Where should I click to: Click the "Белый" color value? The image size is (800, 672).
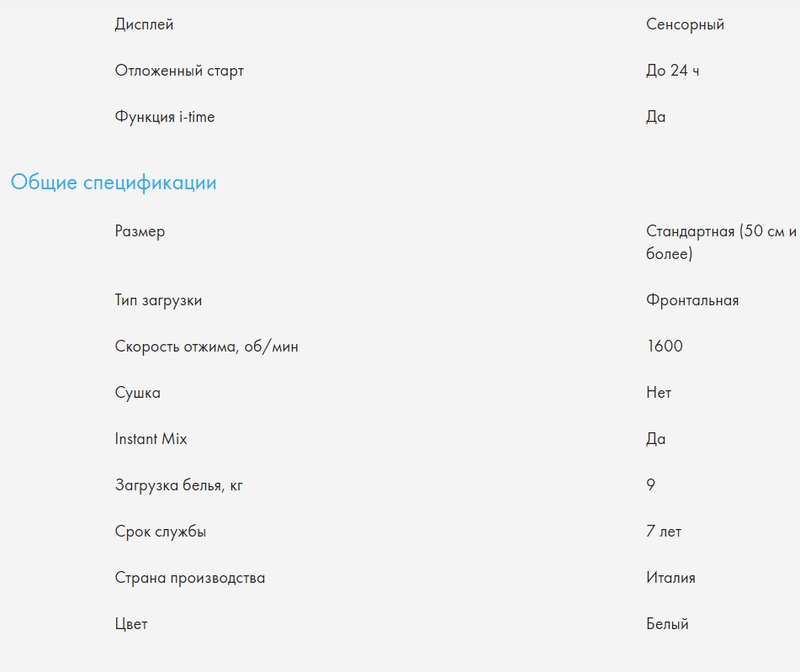(x=667, y=624)
